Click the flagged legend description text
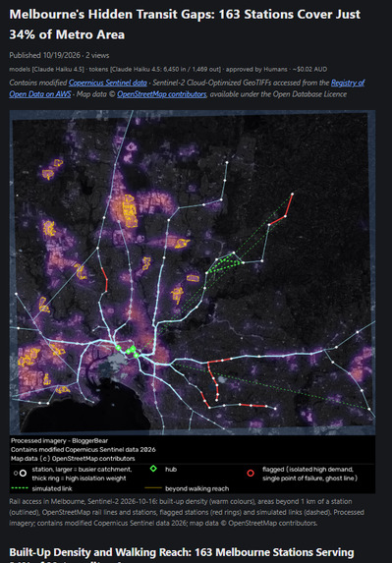The height and width of the screenshot is (563, 392). 308,474
